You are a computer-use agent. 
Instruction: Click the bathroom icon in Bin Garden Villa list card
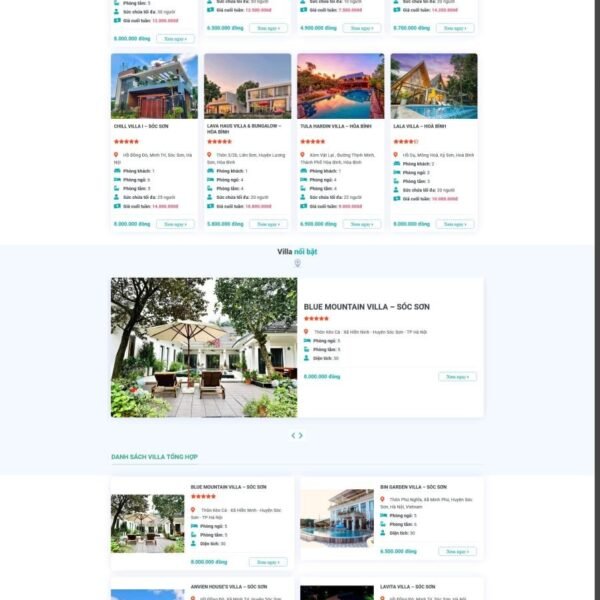pyautogui.click(x=383, y=524)
